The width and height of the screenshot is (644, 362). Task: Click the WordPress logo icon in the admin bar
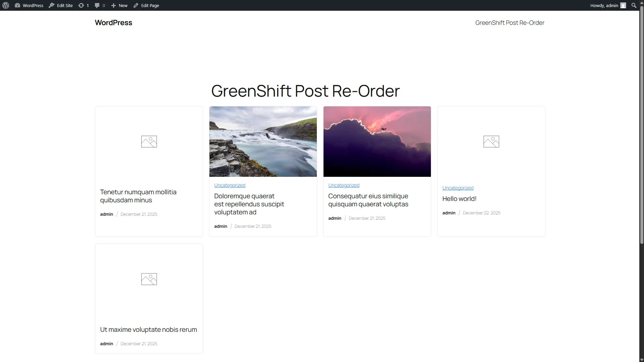[6, 5]
